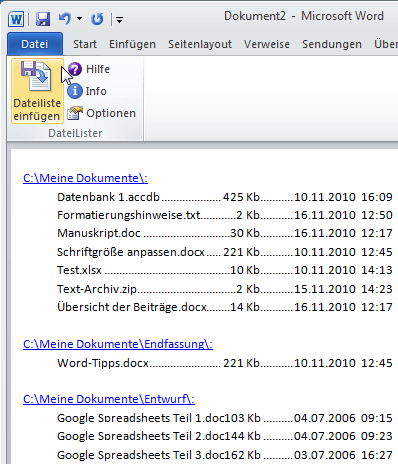Click the 425 Kb size value
Viewport: 398px width, 464px height.
coord(241,197)
